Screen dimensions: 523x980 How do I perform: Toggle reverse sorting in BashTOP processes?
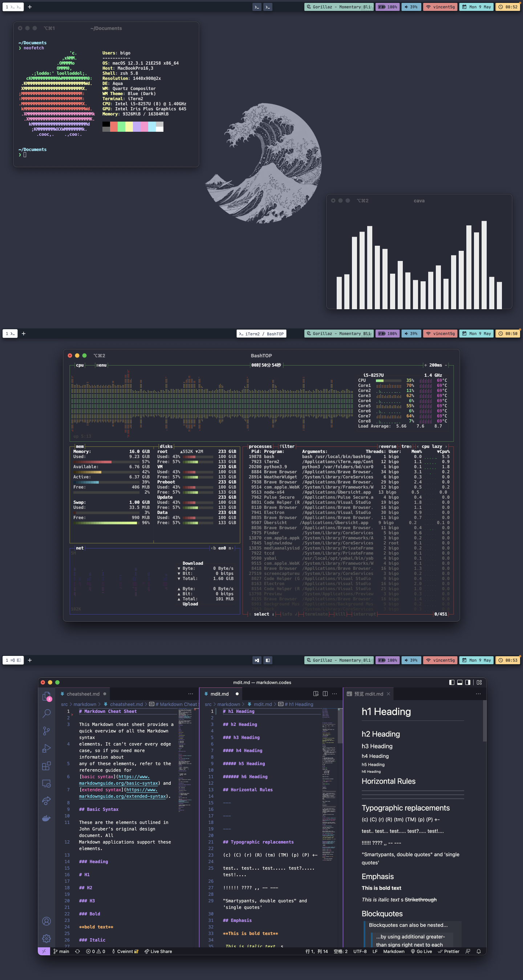coord(388,446)
